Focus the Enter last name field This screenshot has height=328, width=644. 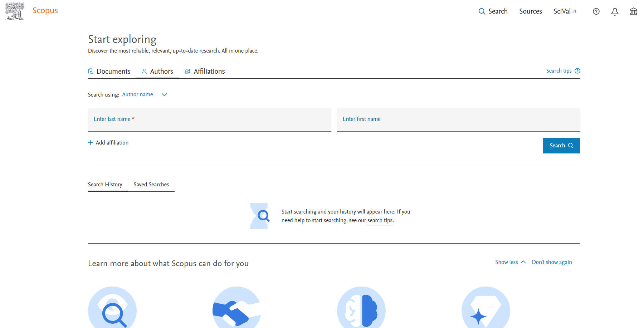point(210,120)
